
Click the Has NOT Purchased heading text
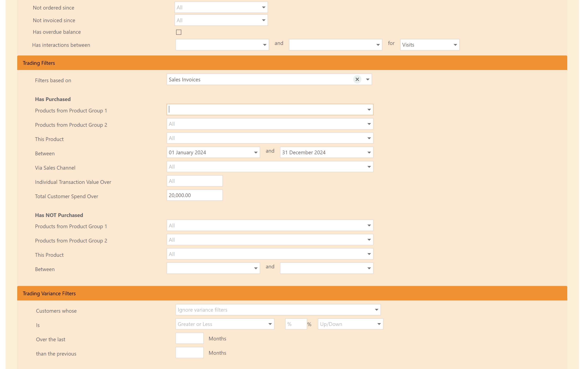[59, 215]
